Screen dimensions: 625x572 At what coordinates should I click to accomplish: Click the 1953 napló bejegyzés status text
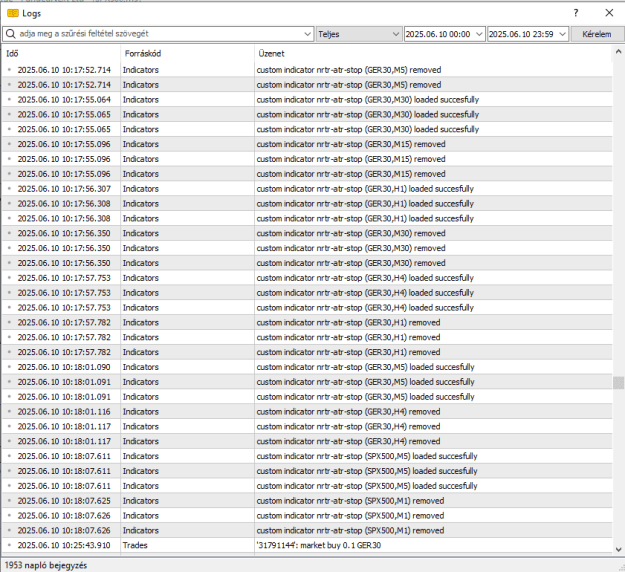46,565
